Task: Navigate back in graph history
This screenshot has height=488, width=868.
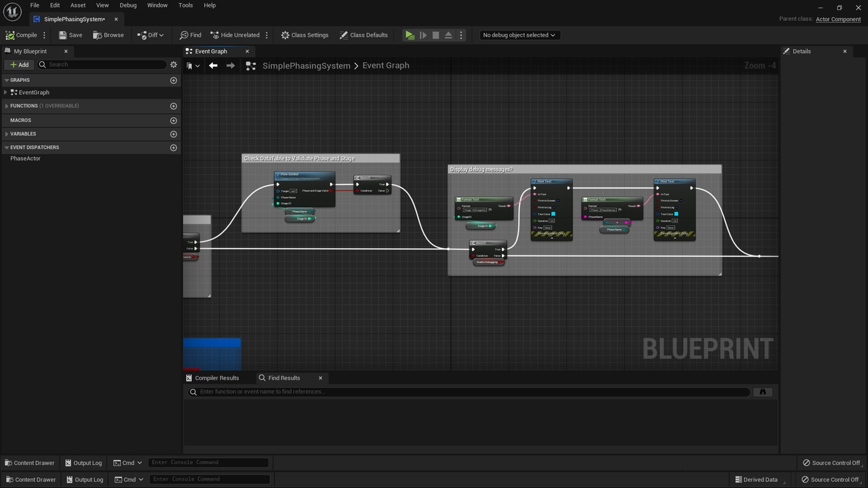Action: tap(213, 66)
